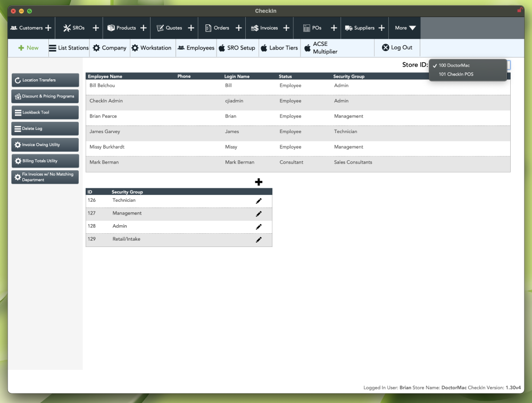Viewport: 532px width, 403px height.
Task: Open the Employees tab
Action: coord(196,48)
